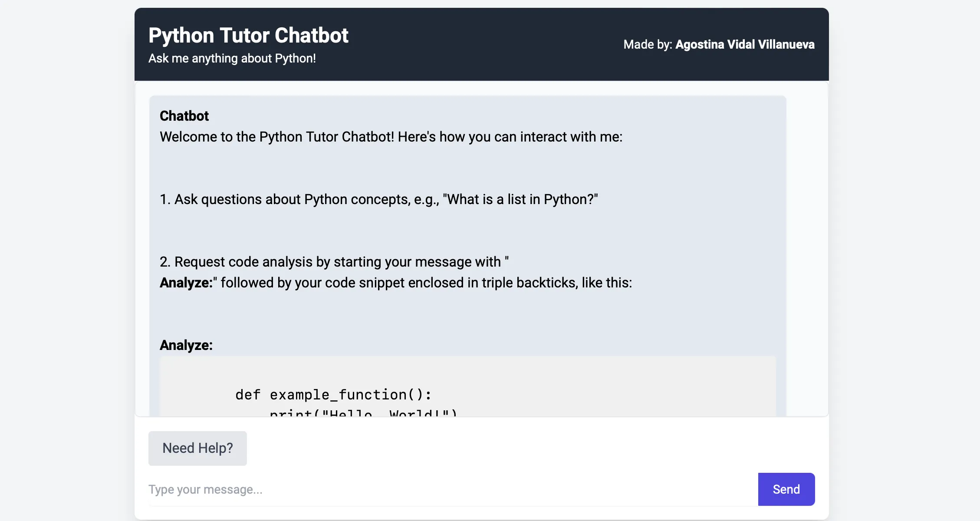Click the example question What is a list in Python
This screenshot has height=521, width=980.
point(520,199)
